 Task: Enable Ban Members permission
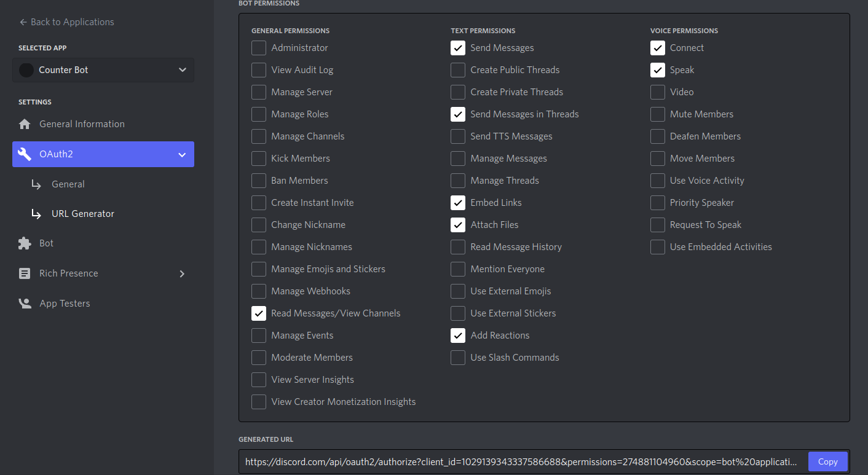click(x=259, y=181)
